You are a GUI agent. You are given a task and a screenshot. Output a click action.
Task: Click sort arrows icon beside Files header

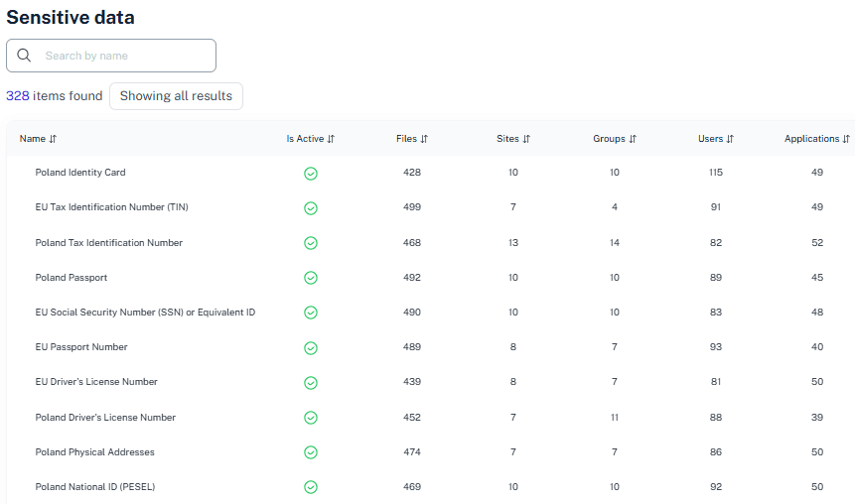(x=424, y=139)
